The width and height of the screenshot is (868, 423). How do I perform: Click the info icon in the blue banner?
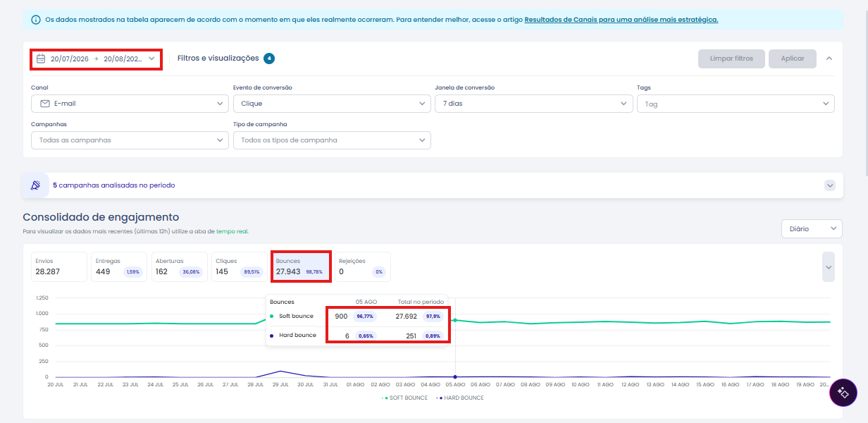(x=35, y=20)
